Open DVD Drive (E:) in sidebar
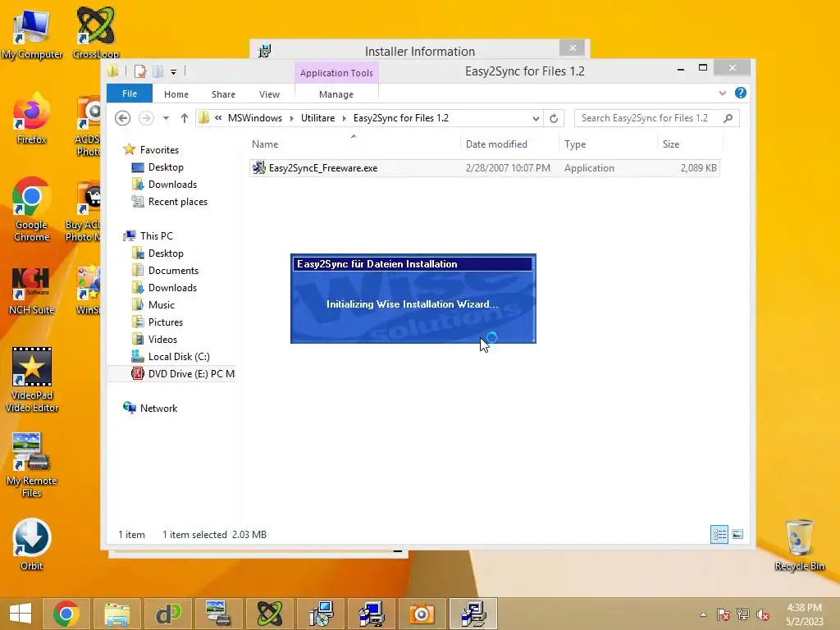Screen dimensions: 840x630 (183, 374)
